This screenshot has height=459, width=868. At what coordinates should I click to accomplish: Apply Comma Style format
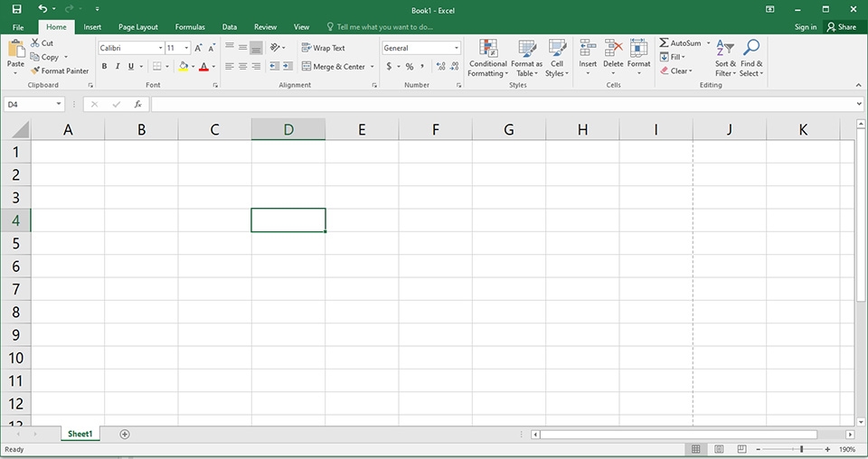coord(422,66)
